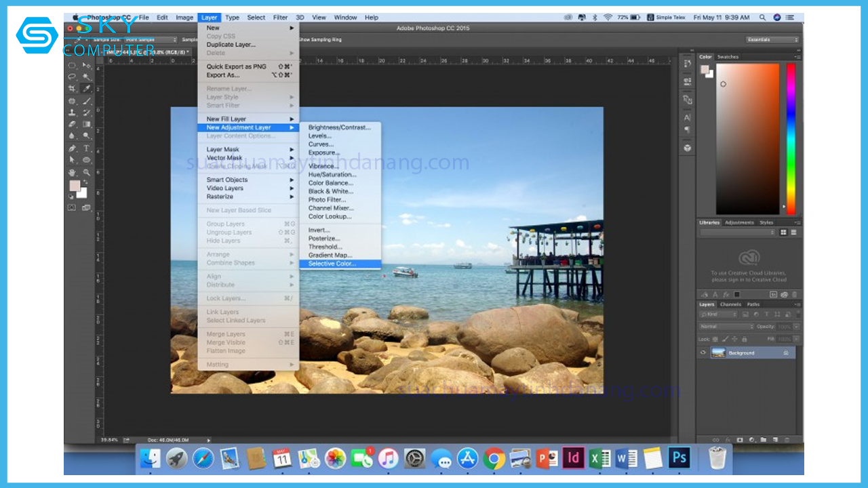
Task: Select the Zoom tool in toolbar
Action: coord(87,172)
